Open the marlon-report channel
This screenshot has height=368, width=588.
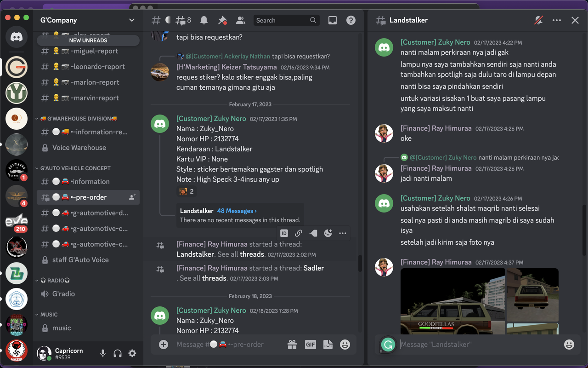[88, 82]
